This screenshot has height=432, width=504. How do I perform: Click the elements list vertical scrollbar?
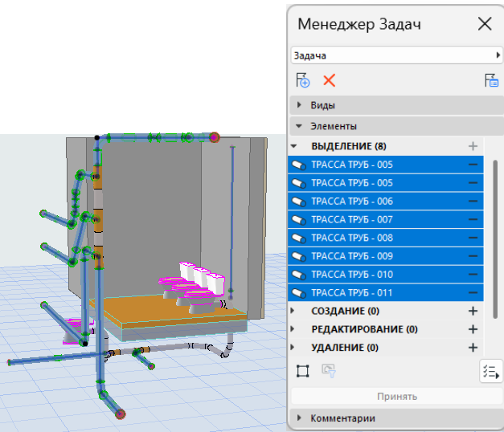pos(495,239)
